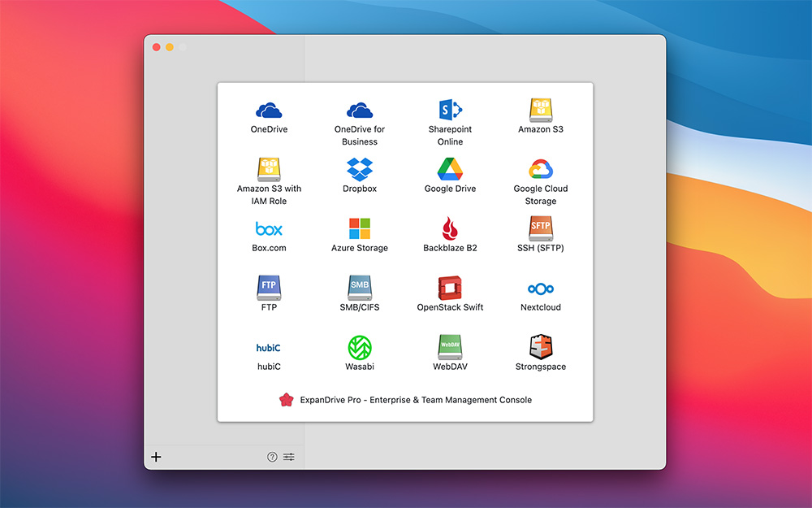Screen dimensions: 812x508
Task: Click the SSH (SFTP) drive icon
Action: click(541, 228)
